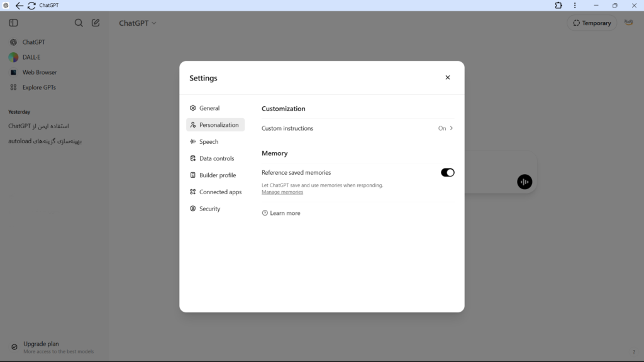Open the Connected apps tab
Viewport: 644px width, 362px height.
215,192
